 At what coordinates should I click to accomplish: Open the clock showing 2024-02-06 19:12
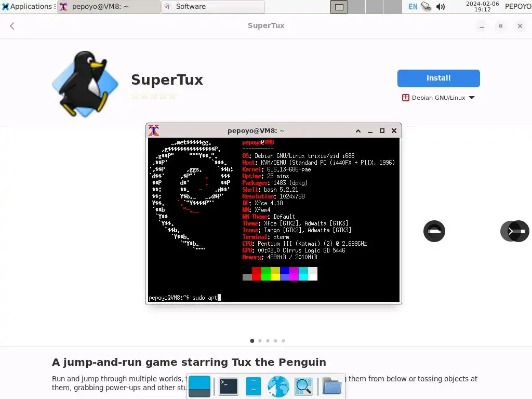click(x=482, y=6)
